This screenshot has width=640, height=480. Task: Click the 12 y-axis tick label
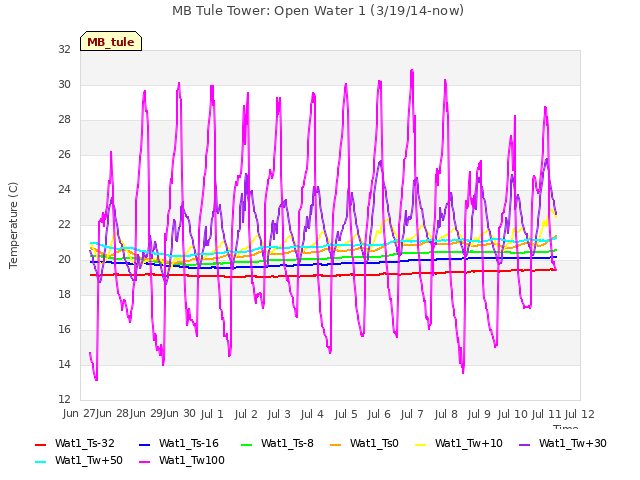tap(64, 399)
